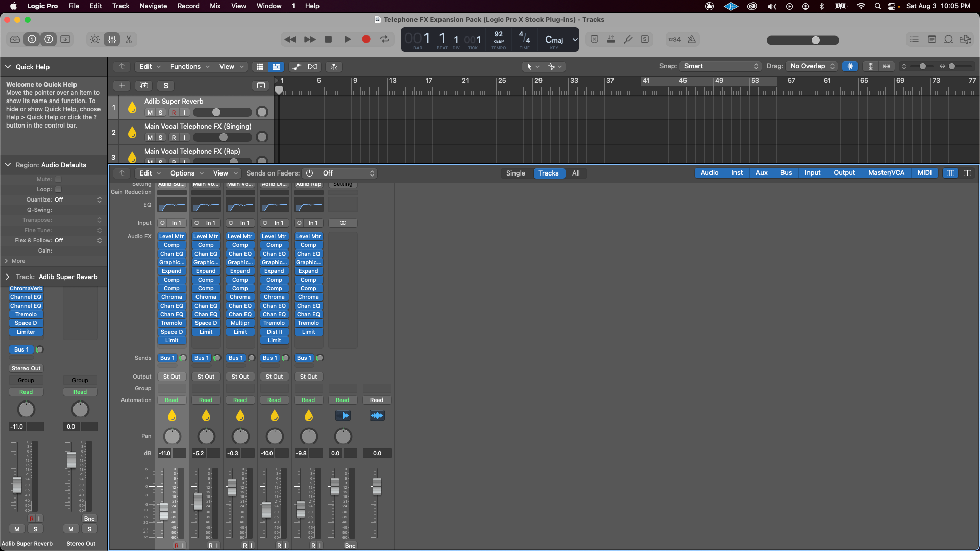Viewport: 980px width, 551px height.
Task: Open Smart Controls dial icon
Action: [95, 39]
